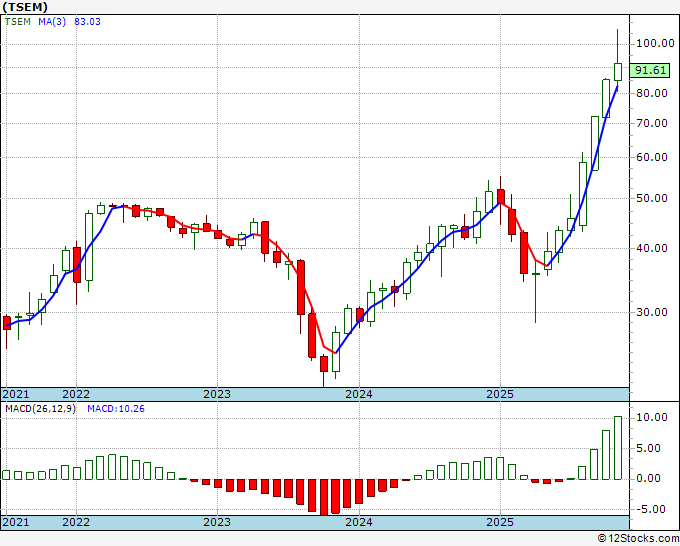Click 2023 on the price chart timeline
The image size is (680, 546).
217,394
